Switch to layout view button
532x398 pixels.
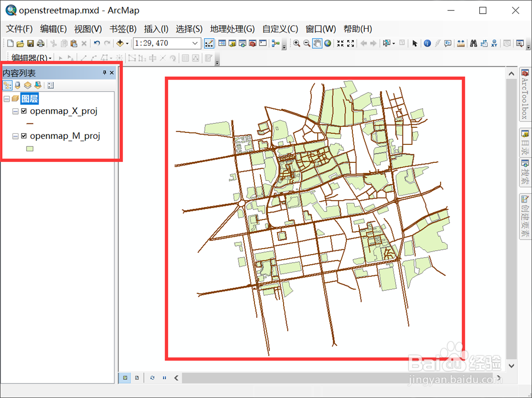[x=137, y=377]
